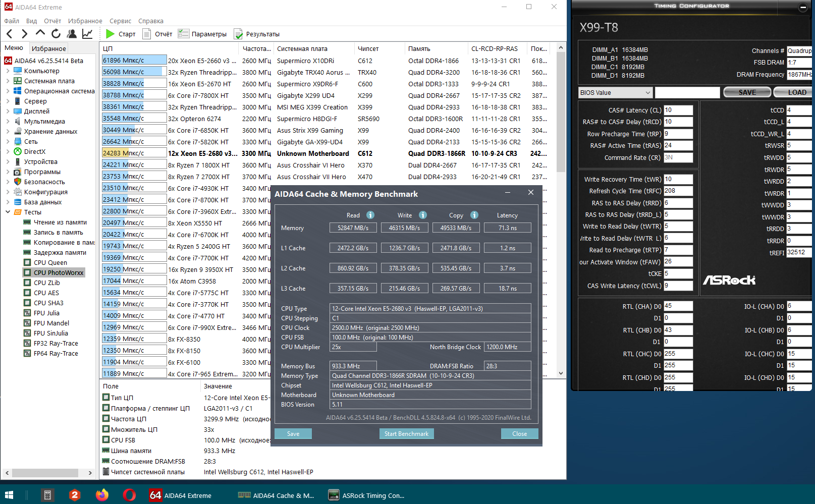815x504 pixels.
Task: Click the Copy info icon in benchmark
Action: click(x=474, y=215)
